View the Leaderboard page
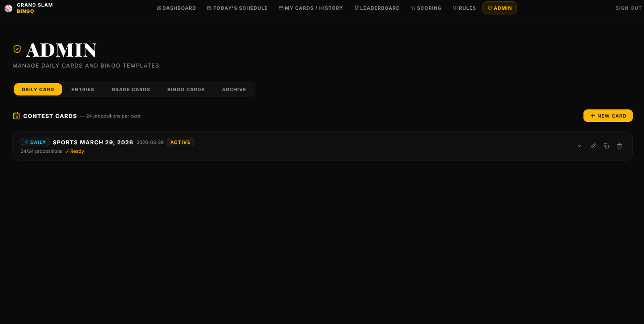The height and width of the screenshot is (324, 644). [377, 8]
